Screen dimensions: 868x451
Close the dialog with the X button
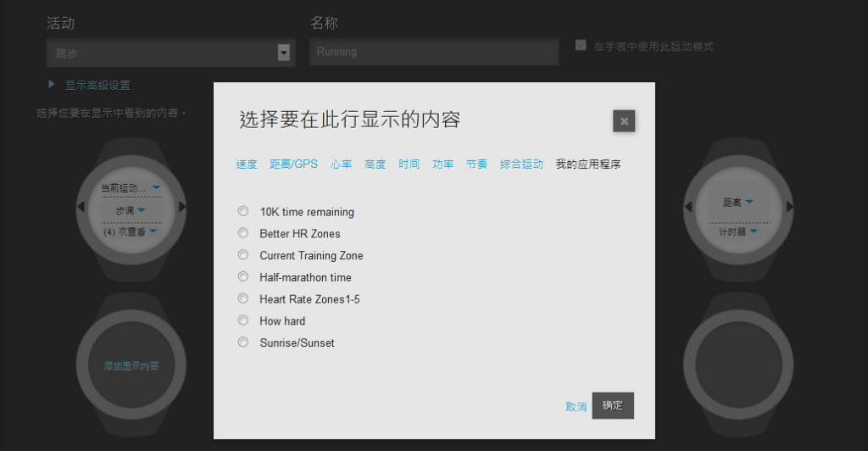click(624, 121)
